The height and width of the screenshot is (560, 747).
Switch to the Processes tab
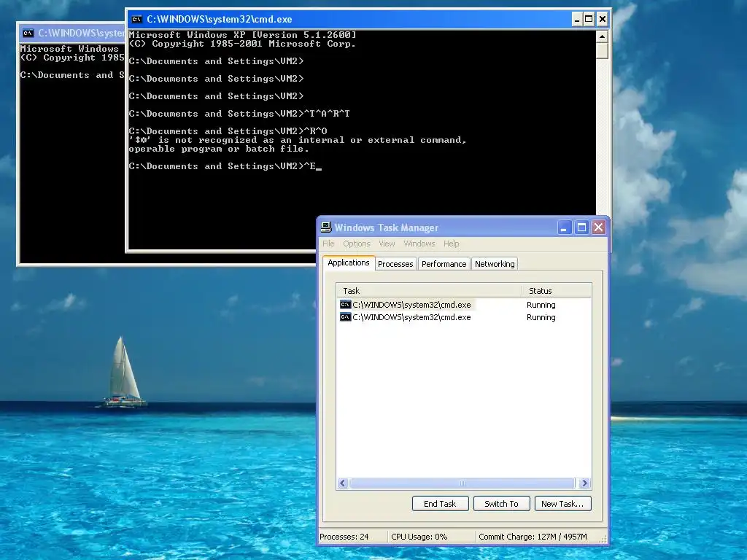click(395, 264)
